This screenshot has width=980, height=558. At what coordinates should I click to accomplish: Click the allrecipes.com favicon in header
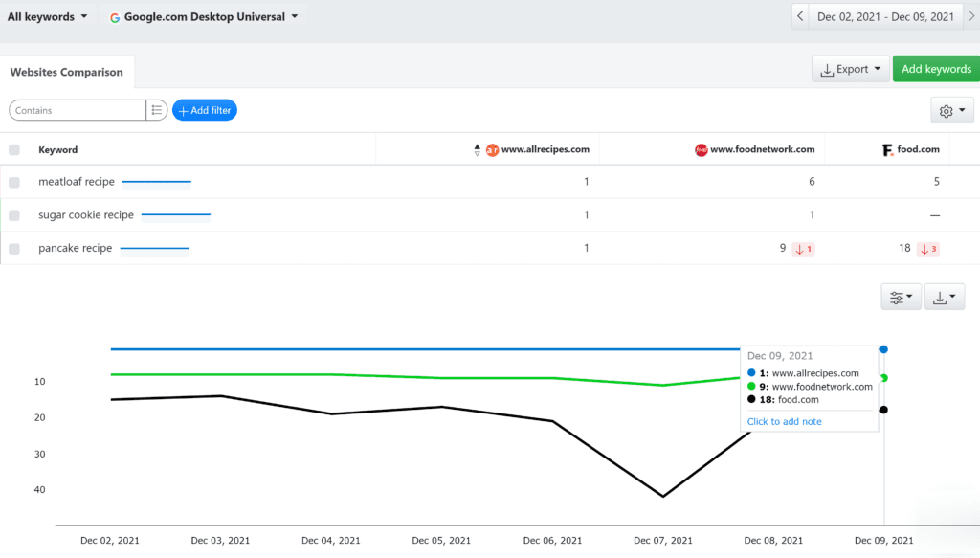point(493,150)
